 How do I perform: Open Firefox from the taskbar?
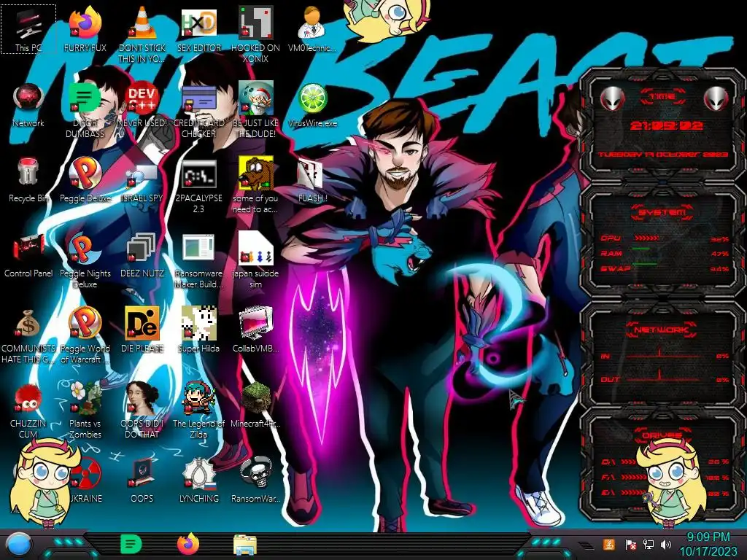(x=188, y=544)
